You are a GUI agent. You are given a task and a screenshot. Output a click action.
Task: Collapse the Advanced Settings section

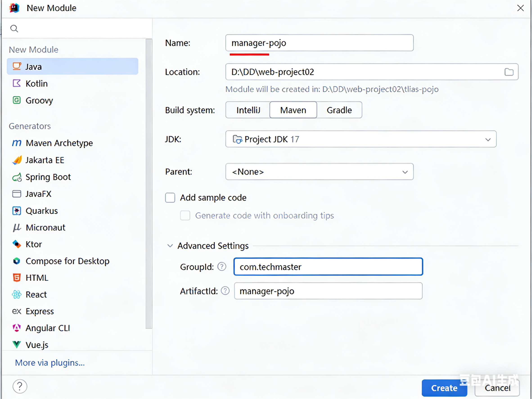[x=170, y=246]
